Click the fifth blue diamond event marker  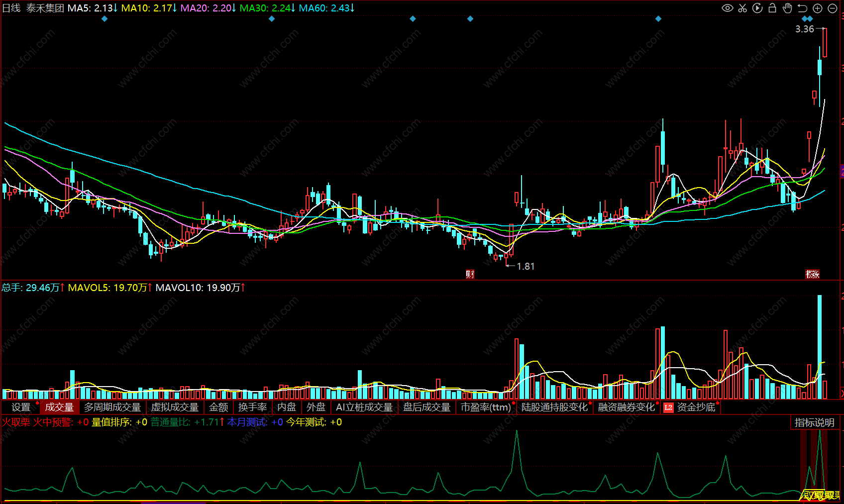[x=658, y=19]
